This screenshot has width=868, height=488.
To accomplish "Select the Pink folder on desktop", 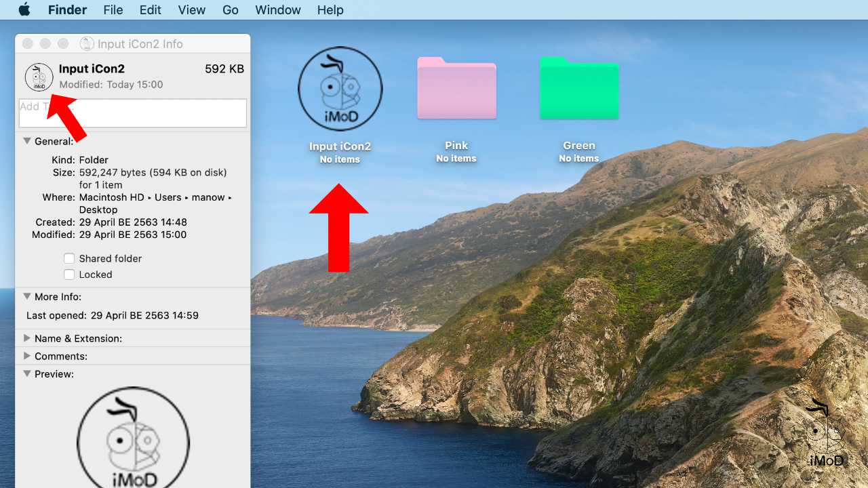I will [456, 89].
